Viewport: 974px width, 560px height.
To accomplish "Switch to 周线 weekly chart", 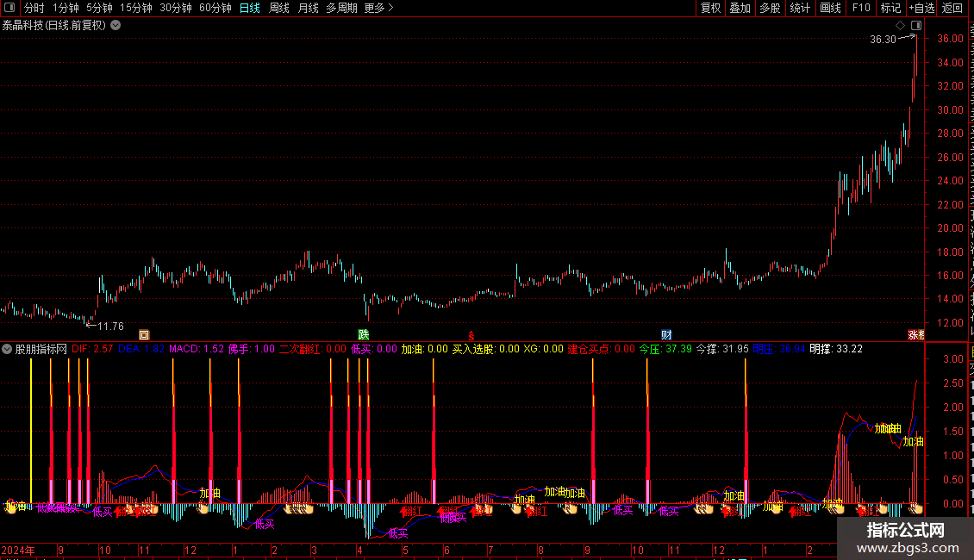I will pos(279,8).
